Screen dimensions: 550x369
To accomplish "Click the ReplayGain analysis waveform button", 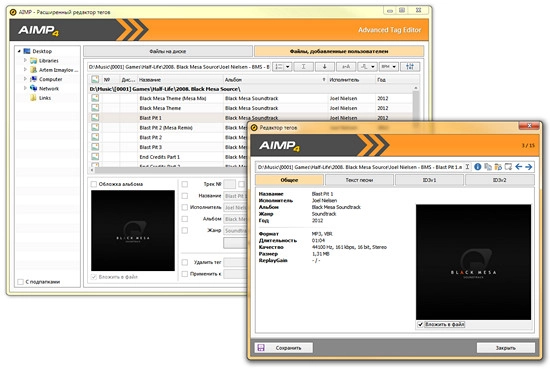I will 364,66.
